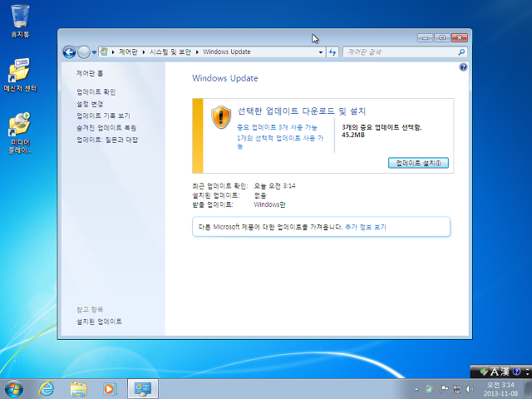Open 설정 변경 in sidebar
Image resolution: width=532 pixels, height=399 pixels.
coord(90,104)
